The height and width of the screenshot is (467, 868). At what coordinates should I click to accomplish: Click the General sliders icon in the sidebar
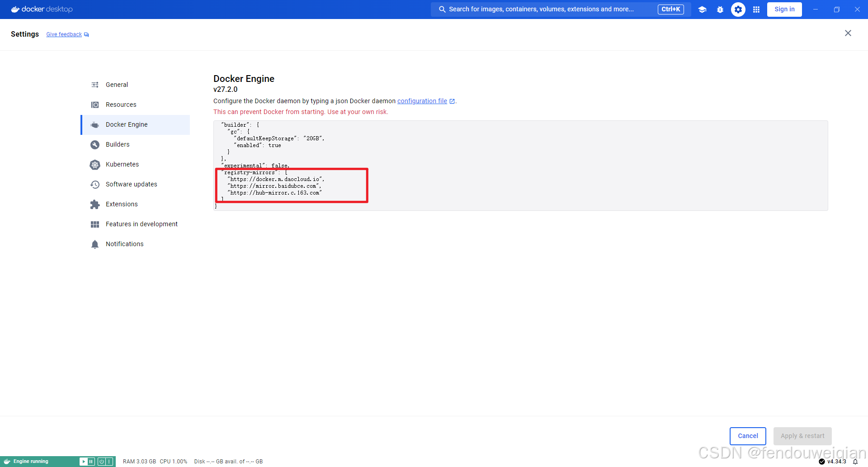pos(95,85)
